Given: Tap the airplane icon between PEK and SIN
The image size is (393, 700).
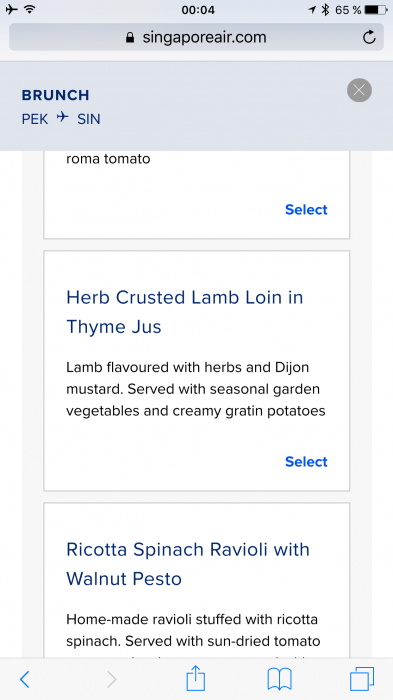Looking at the screenshot, I should click(x=63, y=117).
